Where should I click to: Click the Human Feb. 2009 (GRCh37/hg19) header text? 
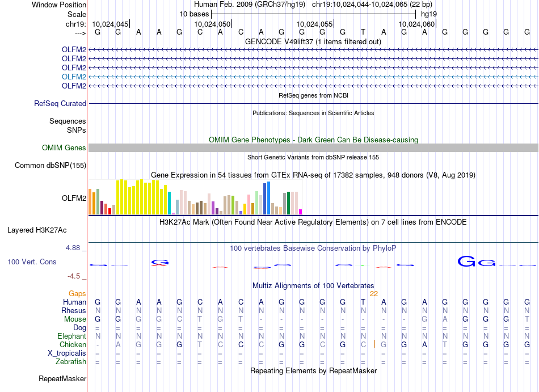click(250, 5)
